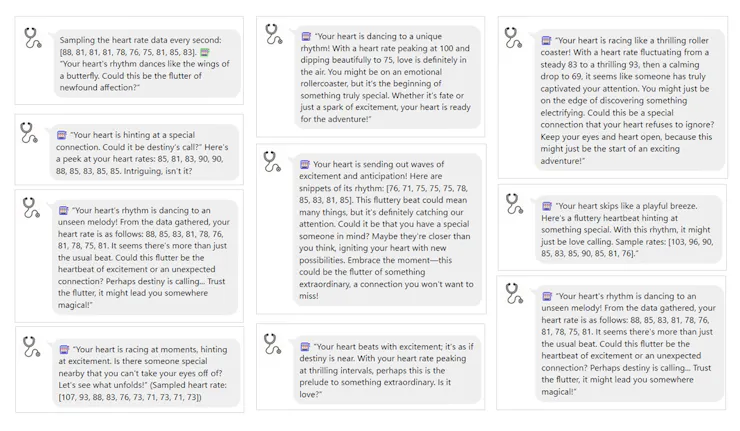
Task: Click the purple emoji before "Your heart skips like a playful breeze"
Action: [x=547, y=206]
